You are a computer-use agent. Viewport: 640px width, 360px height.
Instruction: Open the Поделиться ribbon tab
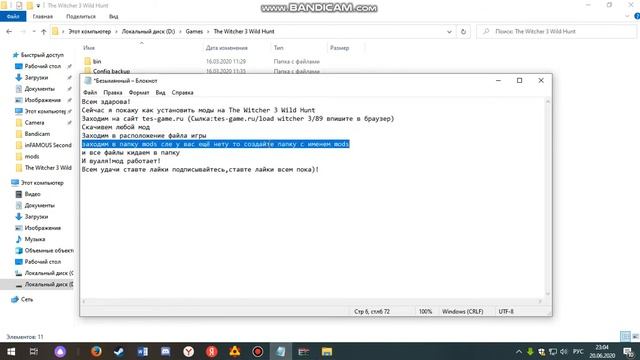(81, 16)
